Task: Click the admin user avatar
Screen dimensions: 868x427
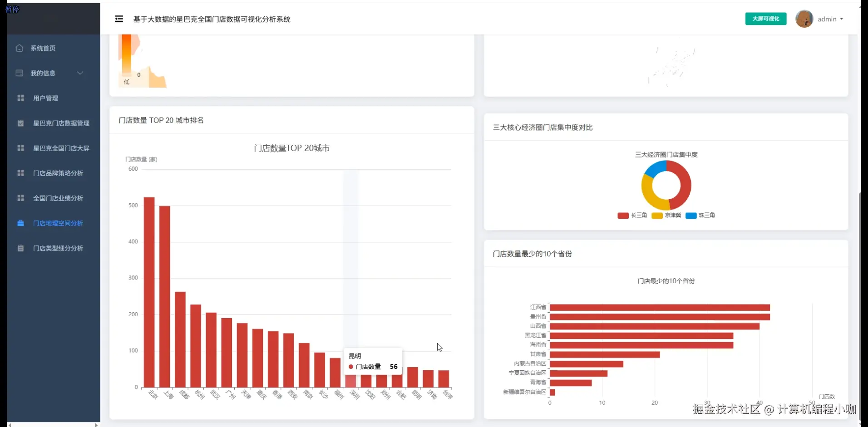Action: pos(804,19)
